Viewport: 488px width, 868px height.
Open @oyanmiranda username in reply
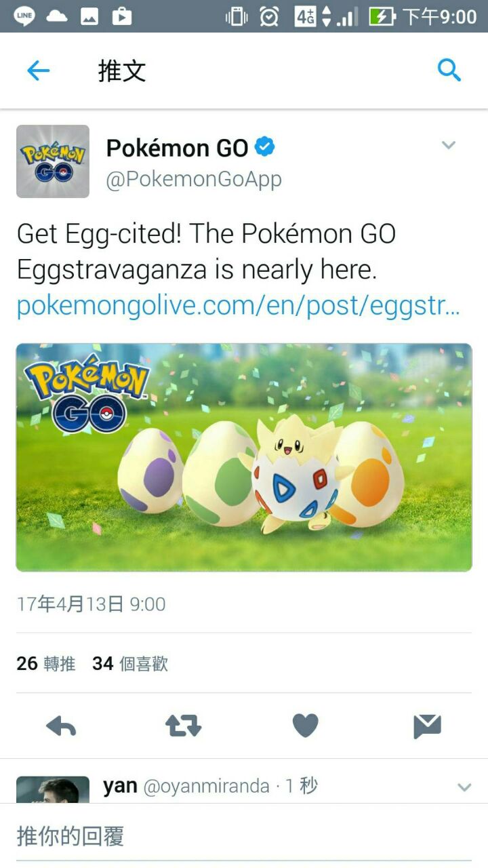[x=206, y=787]
